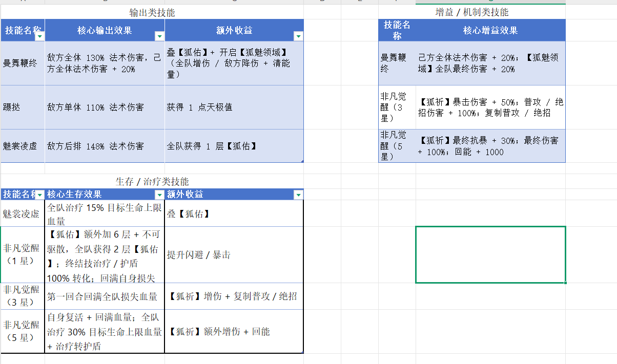617x364 pixels.
Task: Open the 核心生存效果 column filter arrow
Action: [159, 195]
